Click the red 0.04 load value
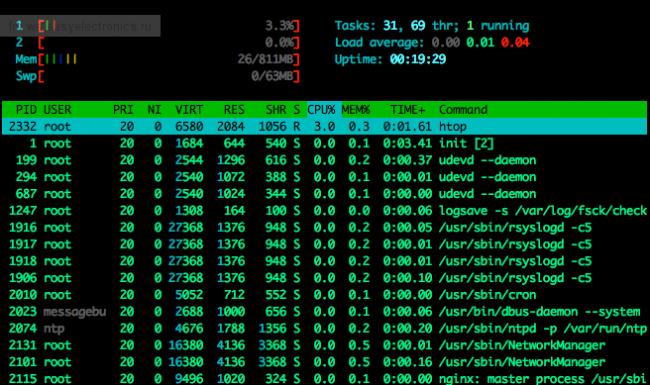 click(x=515, y=42)
